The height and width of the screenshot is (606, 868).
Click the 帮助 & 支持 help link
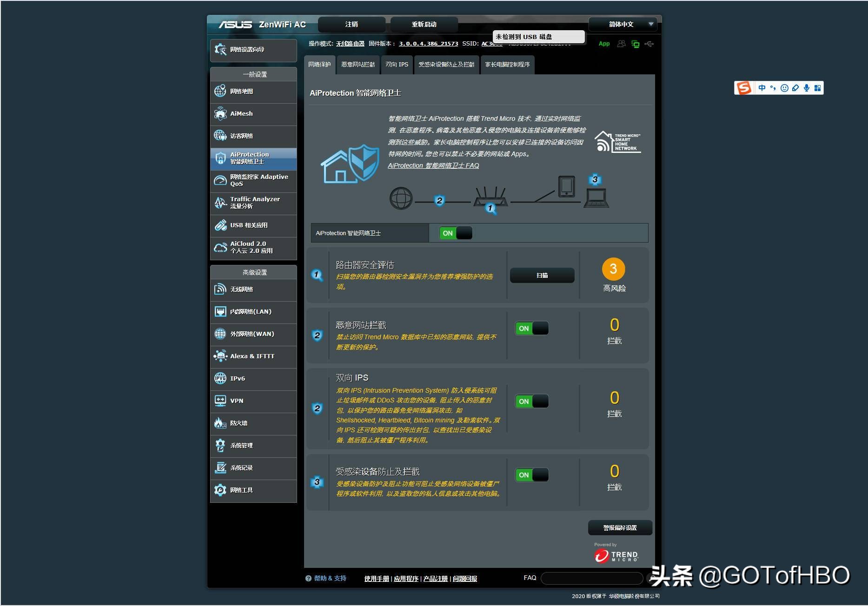tap(330, 579)
